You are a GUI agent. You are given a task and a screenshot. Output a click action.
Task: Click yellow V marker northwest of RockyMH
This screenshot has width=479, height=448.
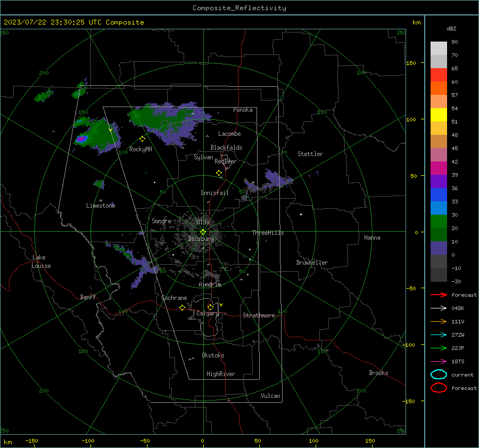coord(110,130)
